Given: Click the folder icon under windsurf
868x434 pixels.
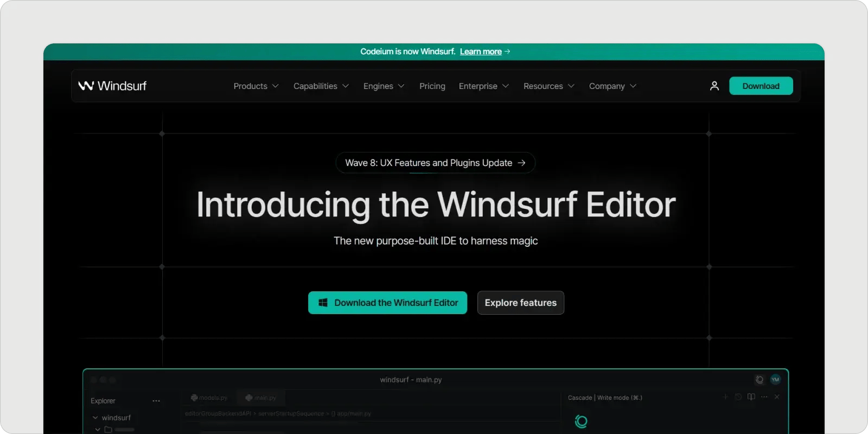Looking at the screenshot, I should [108, 430].
